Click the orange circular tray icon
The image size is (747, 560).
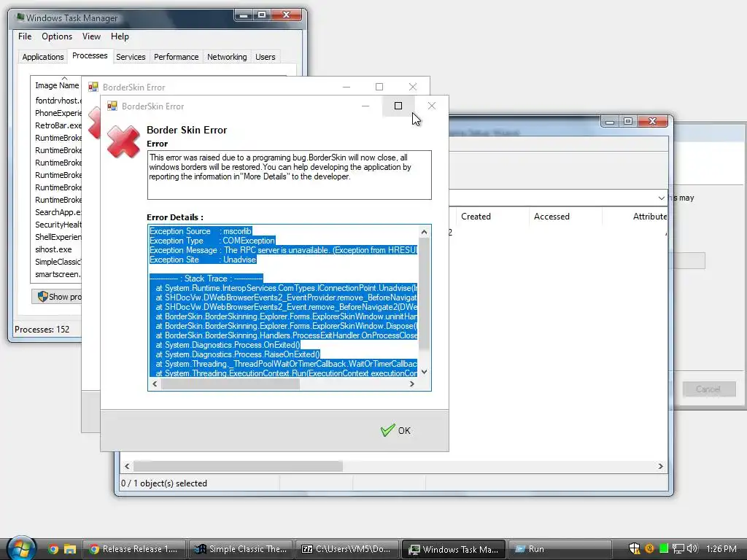tap(649, 549)
